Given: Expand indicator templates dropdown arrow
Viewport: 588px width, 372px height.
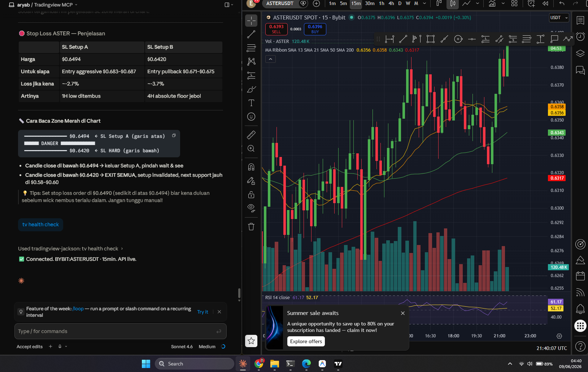Looking at the screenshot, I should pos(503,4).
